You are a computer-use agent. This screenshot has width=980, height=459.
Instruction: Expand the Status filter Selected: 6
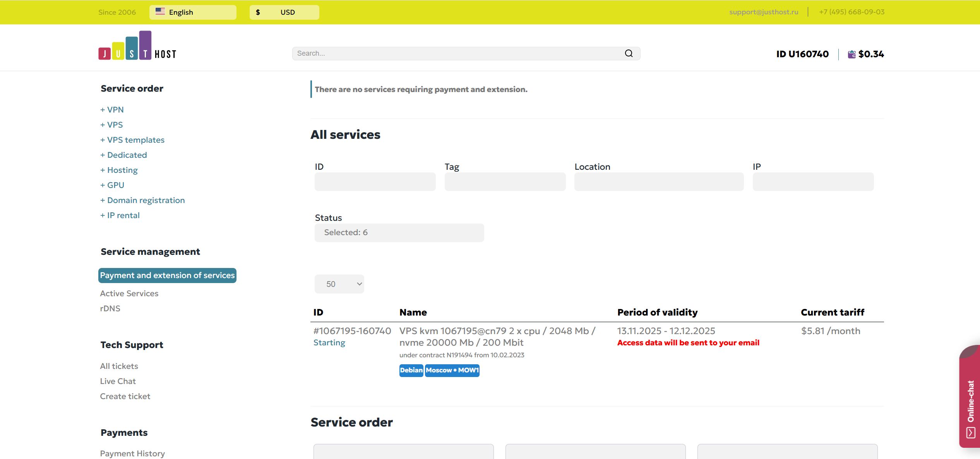click(399, 232)
